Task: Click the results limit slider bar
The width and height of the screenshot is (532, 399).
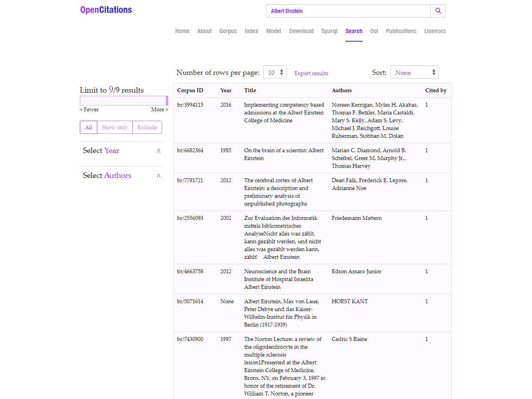Action: click(123, 101)
